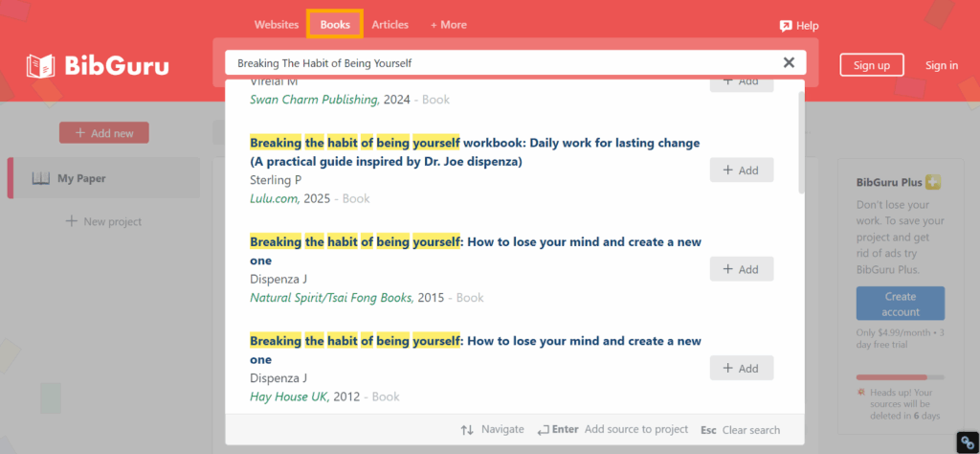Click the Natural Spirit/Tsai Fong Books publisher text
The height and width of the screenshot is (454, 980).
pos(332,298)
